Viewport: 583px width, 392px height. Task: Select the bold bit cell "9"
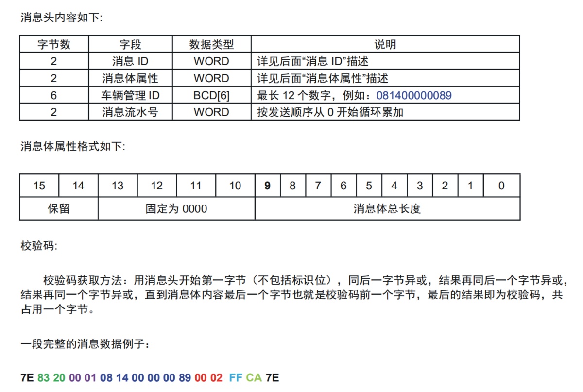click(268, 186)
